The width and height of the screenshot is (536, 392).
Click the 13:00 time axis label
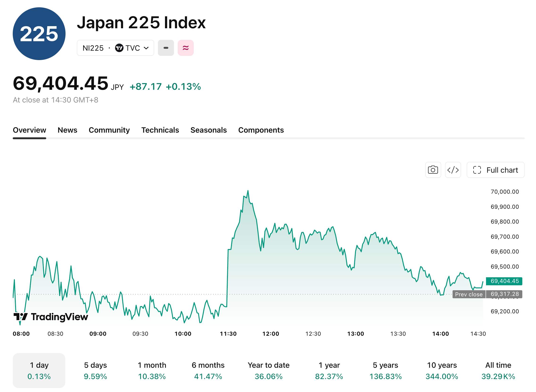(356, 334)
